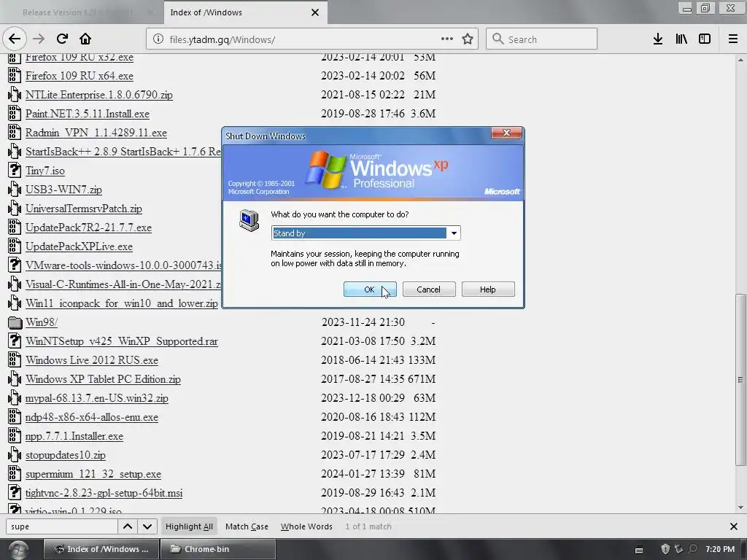Screen dimensions: 747x560
Task: Open Index of /Windows taskbar item
Action: [x=101, y=549]
